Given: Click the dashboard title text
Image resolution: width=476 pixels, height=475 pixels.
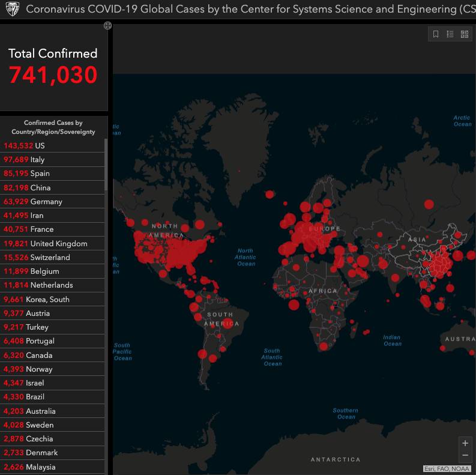Looking at the screenshot, I should (251, 9).
